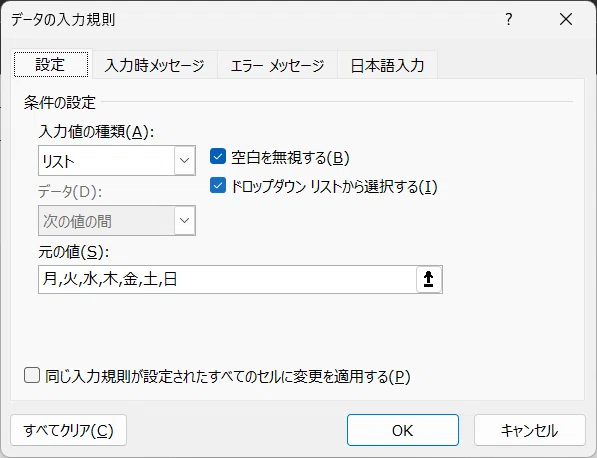This screenshot has height=458, width=597.
Task: Click the すべてクリア button
Action: [69, 430]
